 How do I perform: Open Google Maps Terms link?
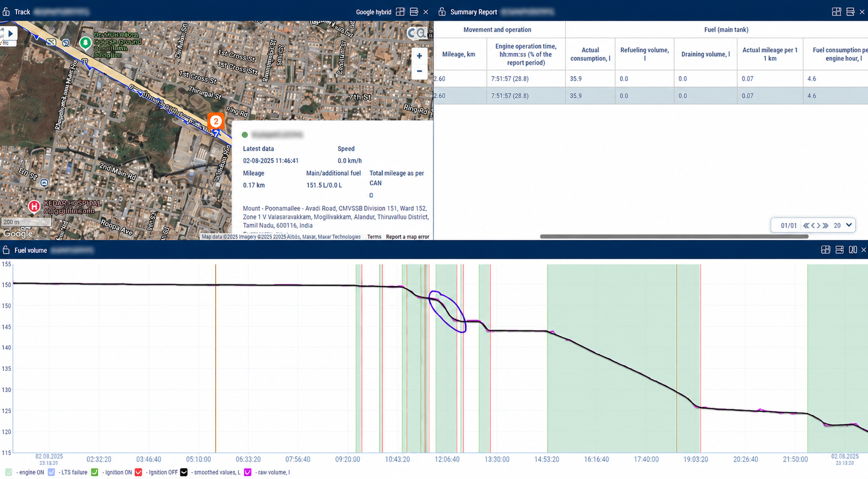pos(374,237)
